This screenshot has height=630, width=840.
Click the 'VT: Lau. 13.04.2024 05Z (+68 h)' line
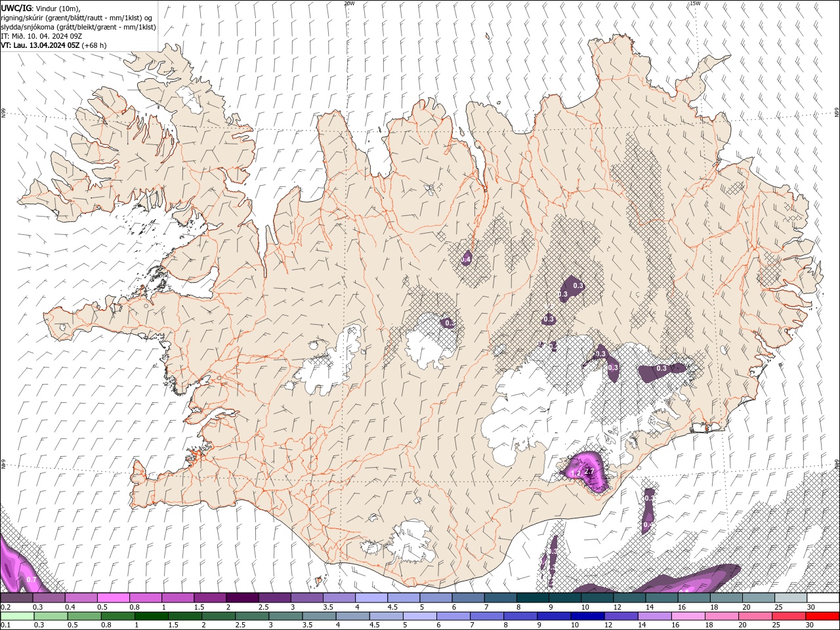click(54, 45)
